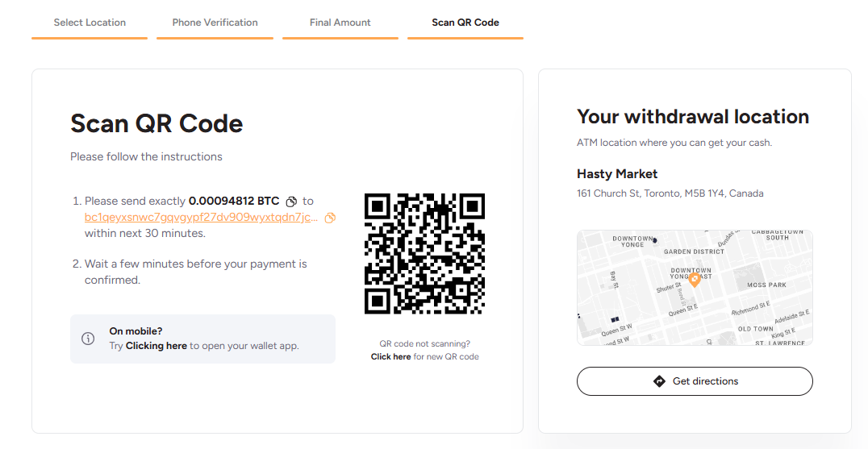
Task: Open the bc1qeyxsnwc7 bitcoin address link
Action: (202, 218)
